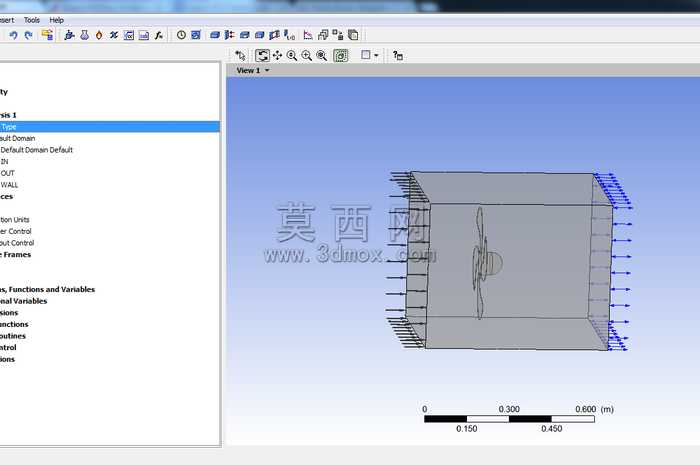This screenshot has height=465, width=700.
Task: Open the Tools menu
Action: pyautogui.click(x=32, y=20)
